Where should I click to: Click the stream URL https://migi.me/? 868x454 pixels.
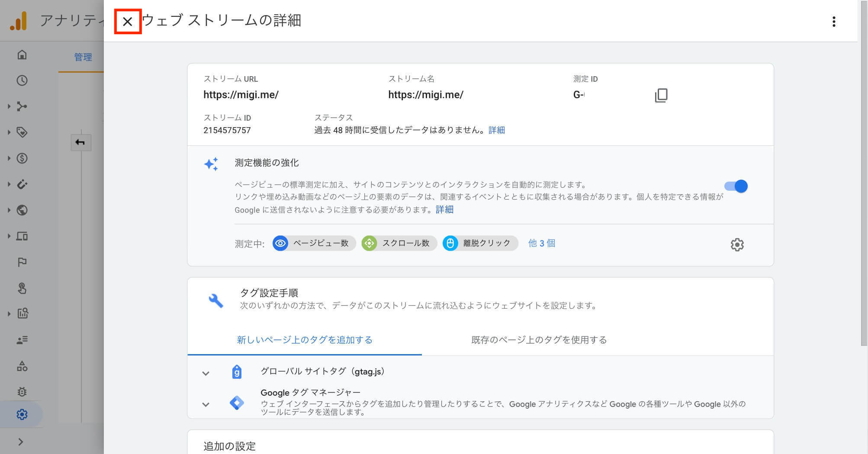(x=241, y=95)
